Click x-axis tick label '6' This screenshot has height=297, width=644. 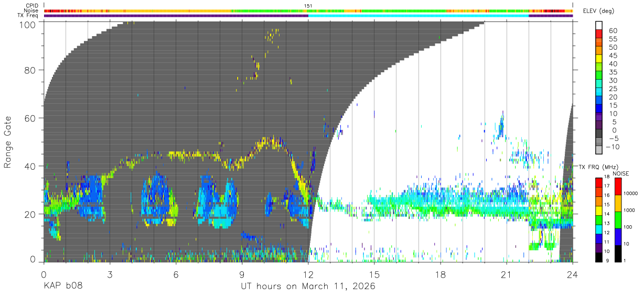(x=176, y=274)
